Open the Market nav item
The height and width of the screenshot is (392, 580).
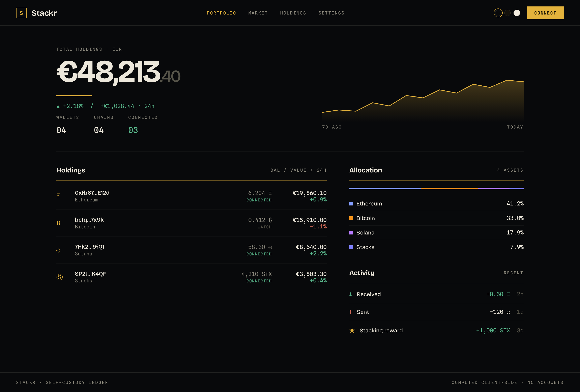258,13
